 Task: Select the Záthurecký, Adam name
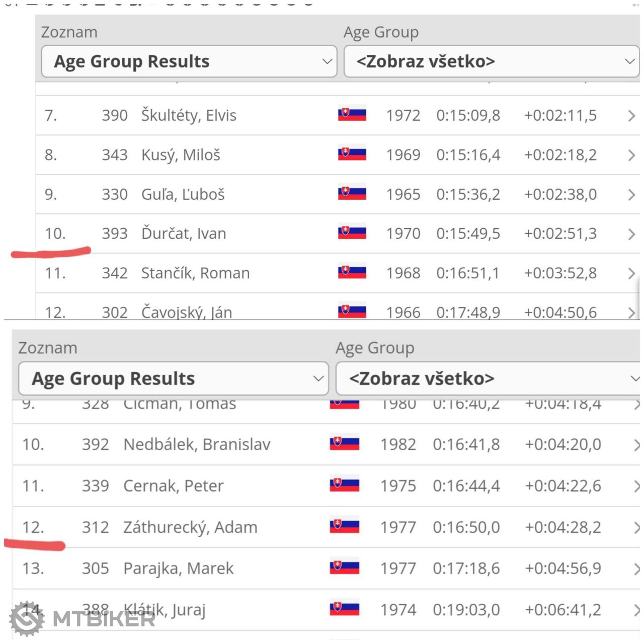[190, 527]
